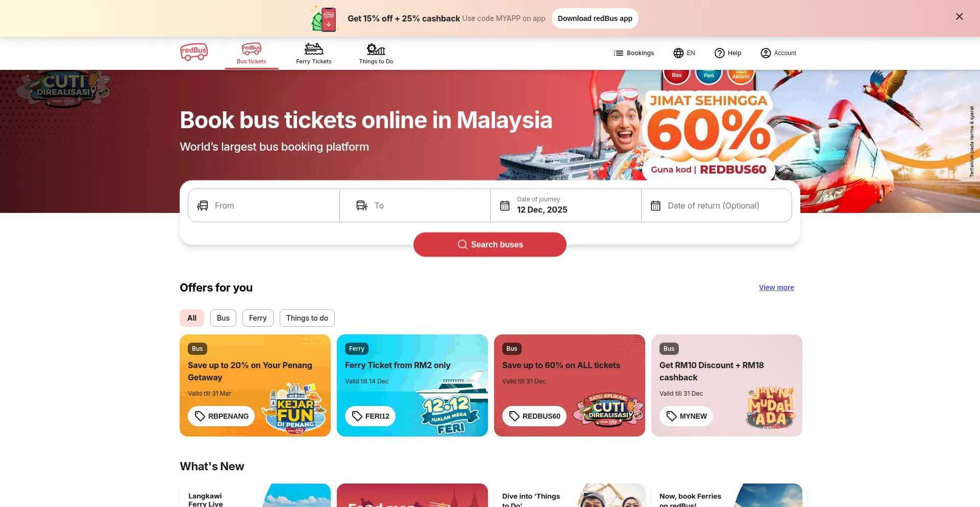Image resolution: width=980 pixels, height=507 pixels.
Task: Dismiss the promo banner with X
Action: coord(959,17)
